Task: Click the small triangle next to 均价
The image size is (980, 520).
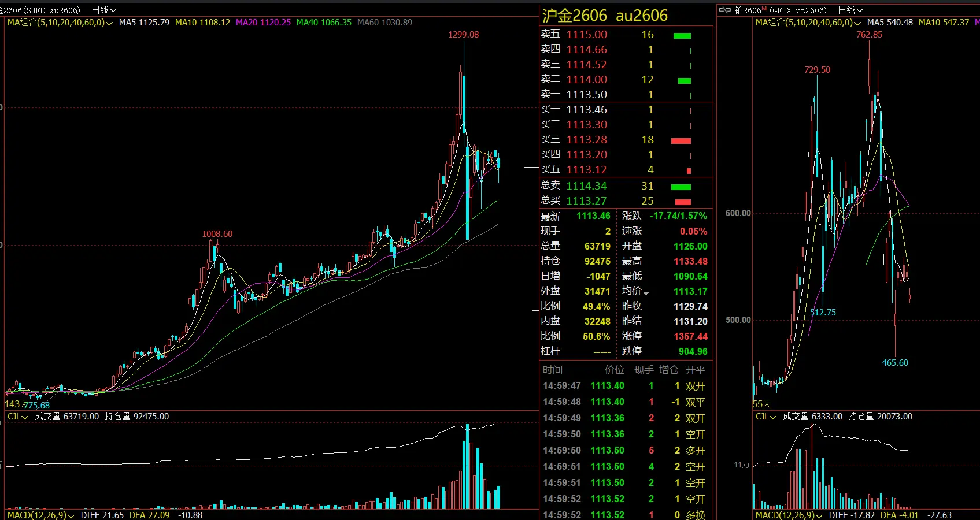Action: pyautogui.click(x=646, y=293)
